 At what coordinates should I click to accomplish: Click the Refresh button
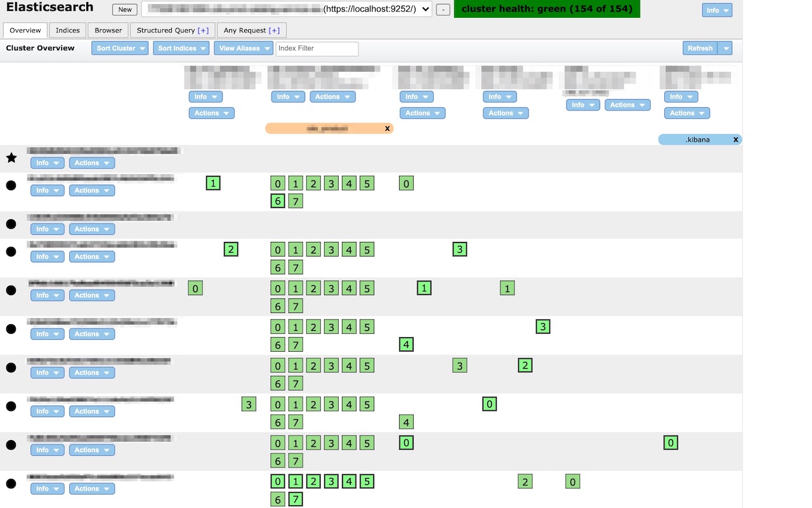pos(700,48)
